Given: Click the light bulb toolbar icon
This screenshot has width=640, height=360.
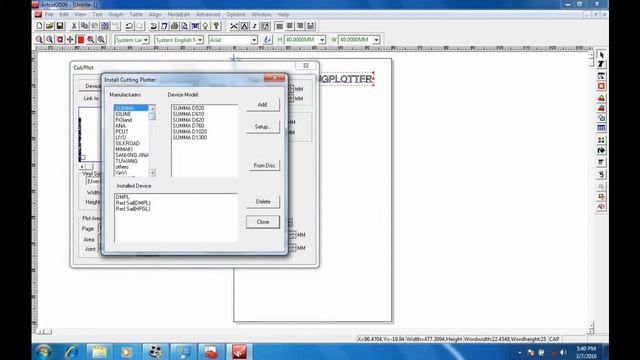Looking at the screenshot, I should [x=206, y=26].
